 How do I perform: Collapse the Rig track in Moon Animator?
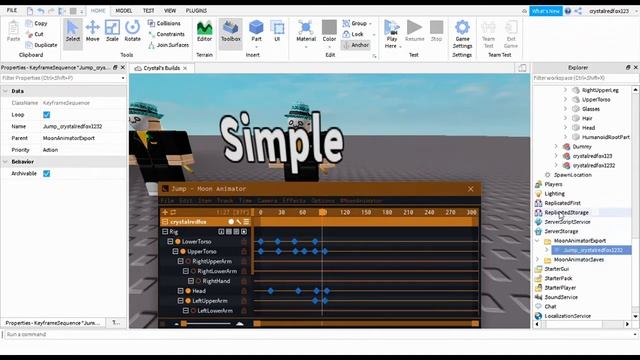click(x=165, y=231)
